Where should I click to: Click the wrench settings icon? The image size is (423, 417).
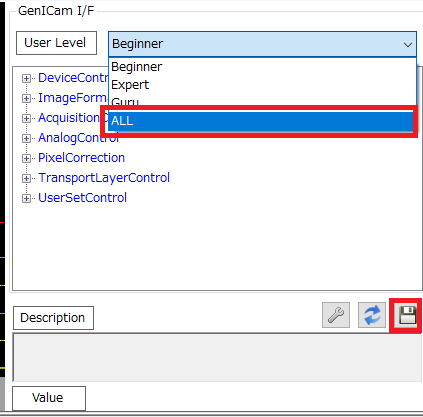coord(336,315)
